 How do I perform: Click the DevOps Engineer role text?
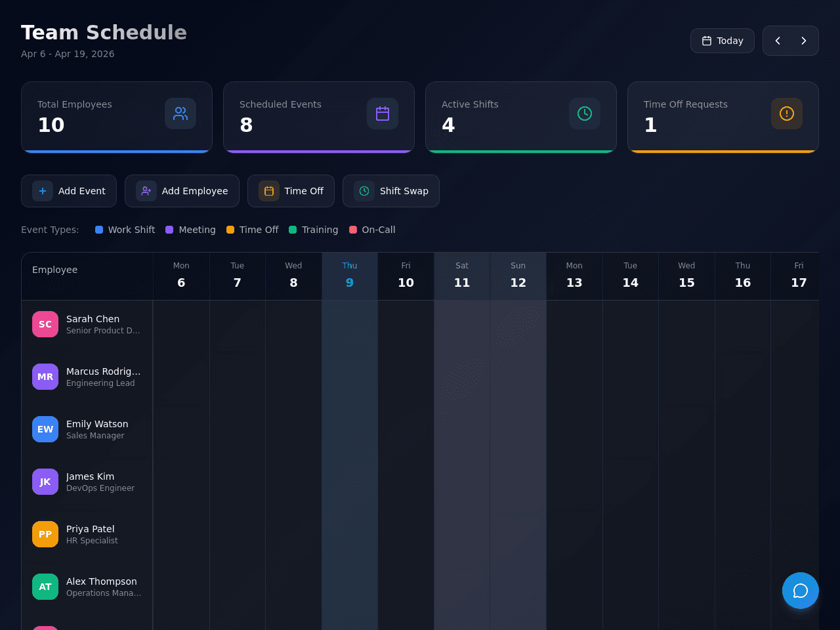click(100, 488)
